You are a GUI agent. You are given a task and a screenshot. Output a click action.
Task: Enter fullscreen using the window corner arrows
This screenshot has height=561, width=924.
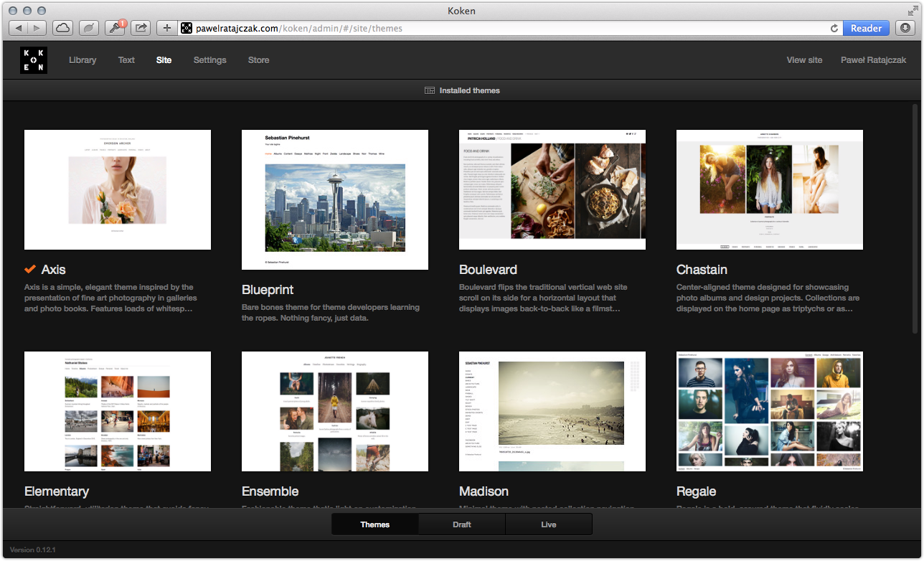[913, 11]
